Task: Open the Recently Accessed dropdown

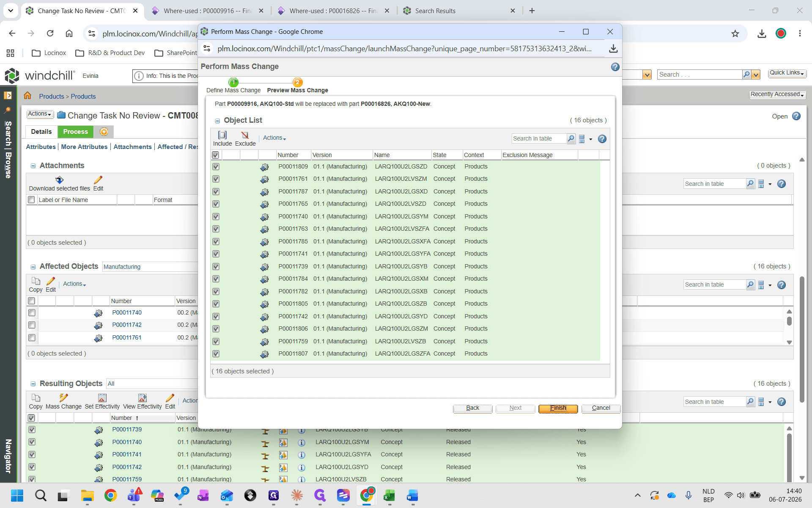Action: pyautogui.click(x=777, y=94)
